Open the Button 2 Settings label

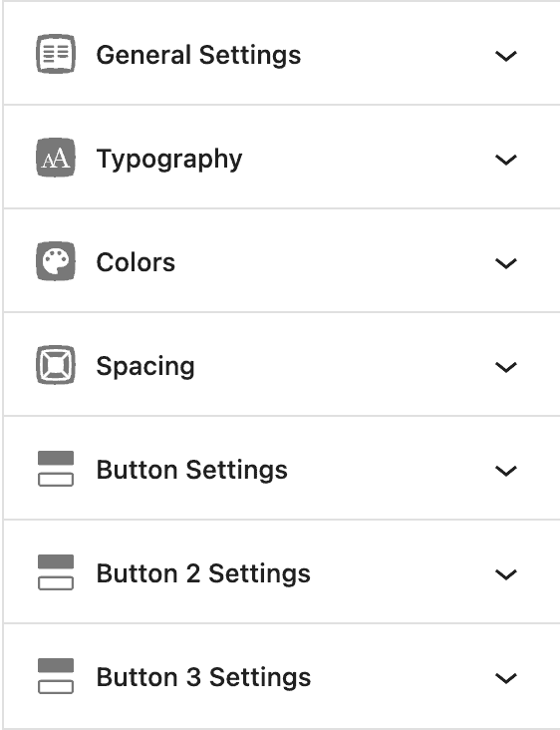[203, 573]
